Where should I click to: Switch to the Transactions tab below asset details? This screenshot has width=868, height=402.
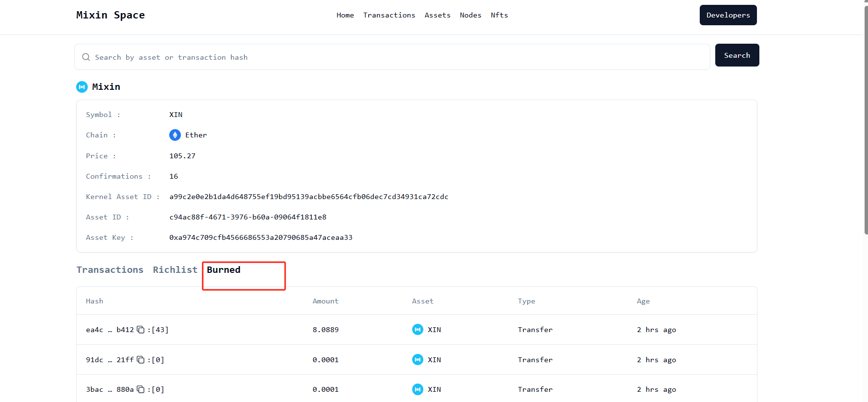[110, 270]
